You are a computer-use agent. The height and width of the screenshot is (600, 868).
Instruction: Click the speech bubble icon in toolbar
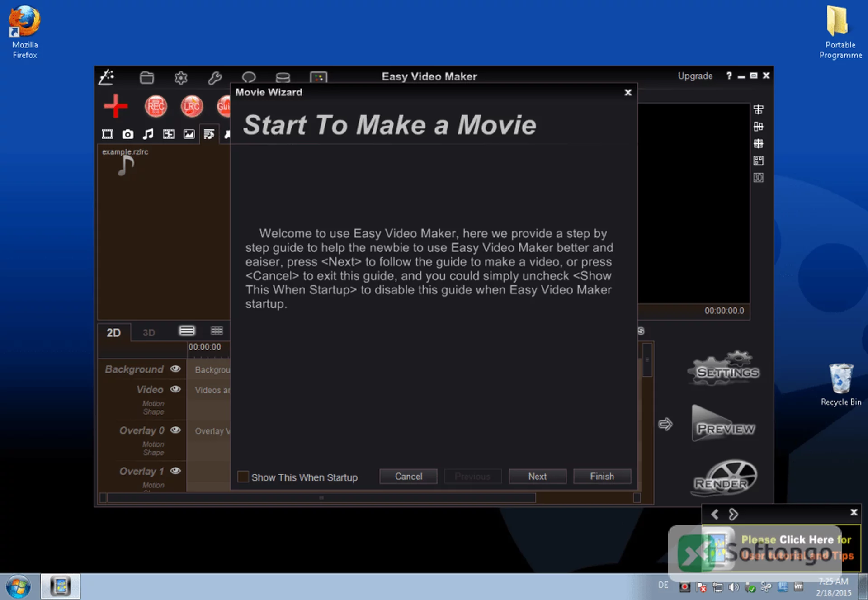coord(249,78)
